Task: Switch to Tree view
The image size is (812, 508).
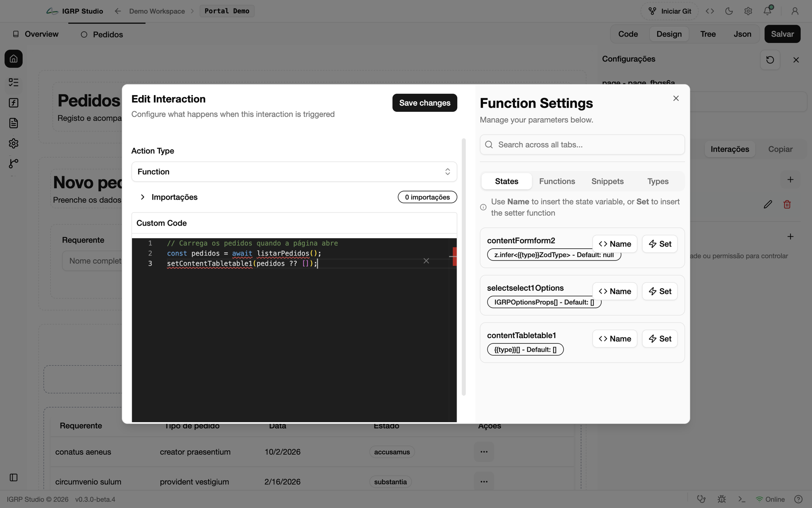Action: 708,34
